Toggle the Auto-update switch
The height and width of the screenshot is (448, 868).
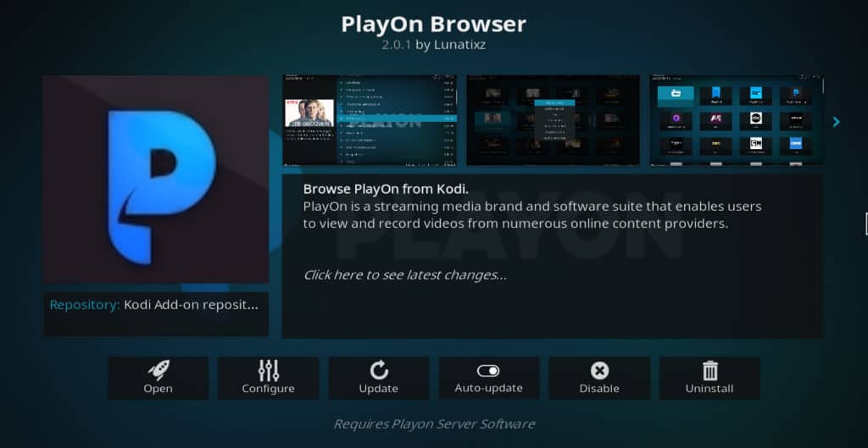488,371
